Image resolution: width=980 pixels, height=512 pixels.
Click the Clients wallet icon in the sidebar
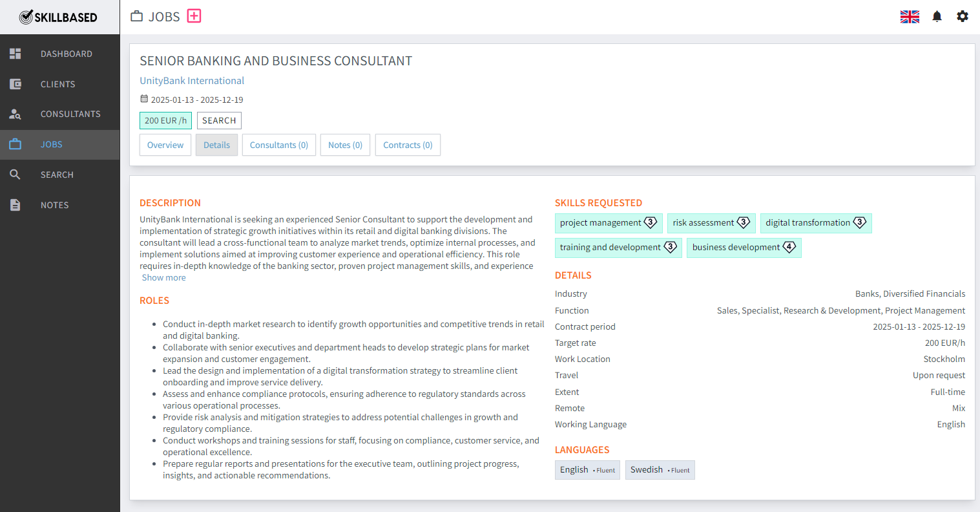[x=16, y=84]
